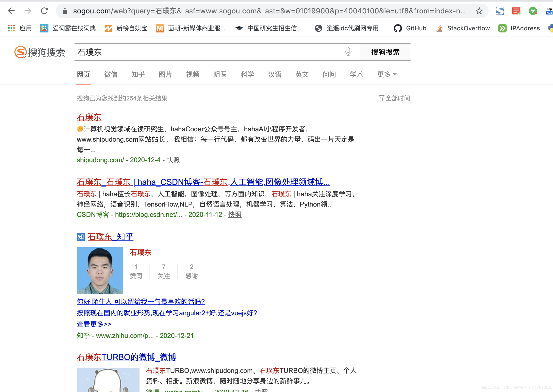
Task: Click the microphone icon in the search box
Action: 348,52
